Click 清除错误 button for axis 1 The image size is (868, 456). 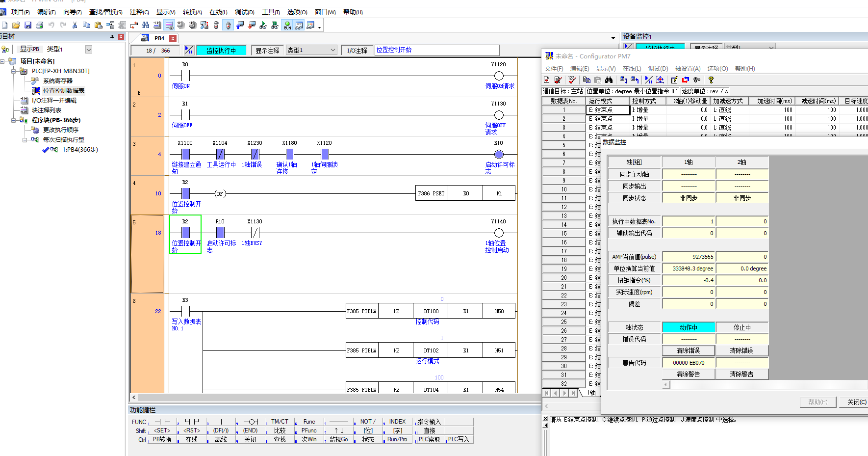[688, 350]
